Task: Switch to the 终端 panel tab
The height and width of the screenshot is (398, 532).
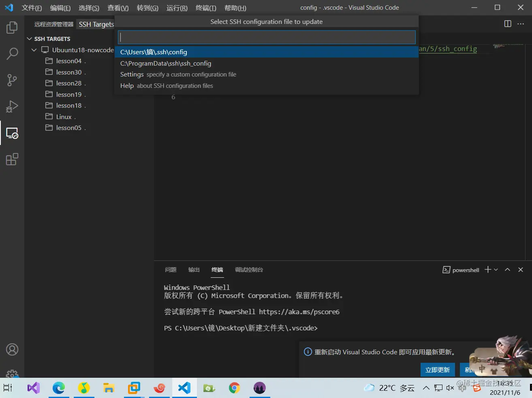Action: tap(217, 270)
